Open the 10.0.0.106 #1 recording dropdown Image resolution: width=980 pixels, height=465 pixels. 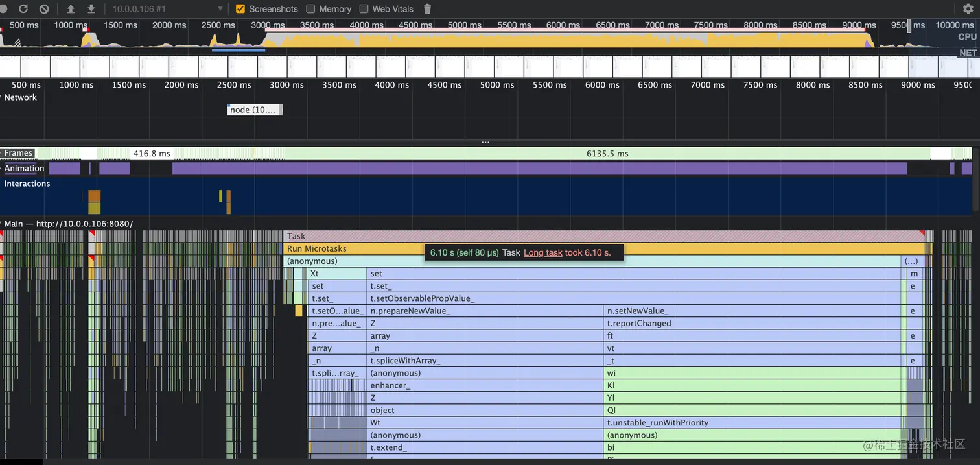(167, 9)
